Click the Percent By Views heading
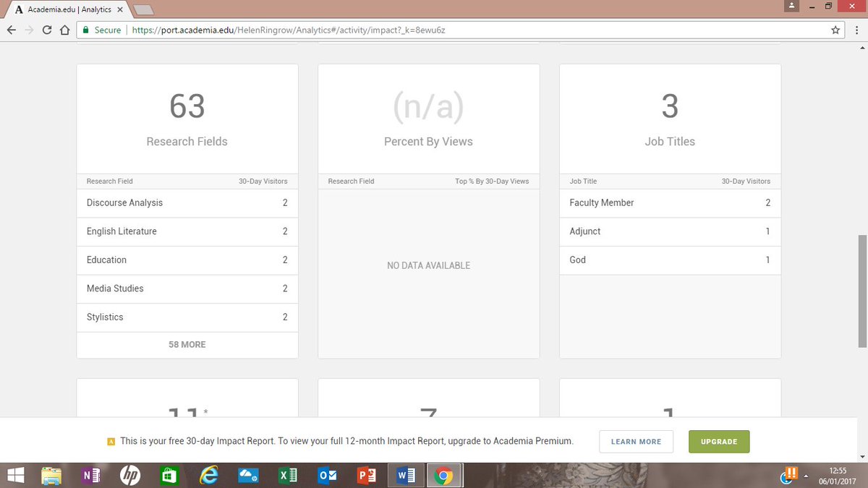 pos(428,142)
